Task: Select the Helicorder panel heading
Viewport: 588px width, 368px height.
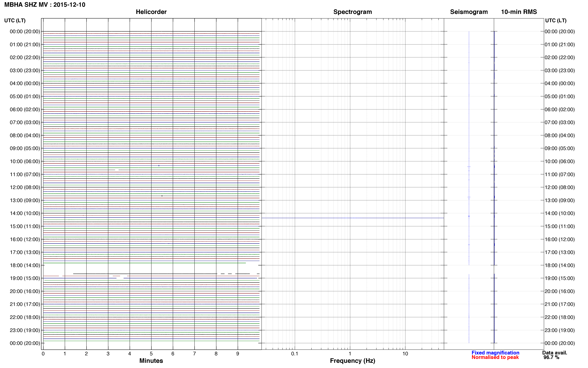Action: [151, 12]
